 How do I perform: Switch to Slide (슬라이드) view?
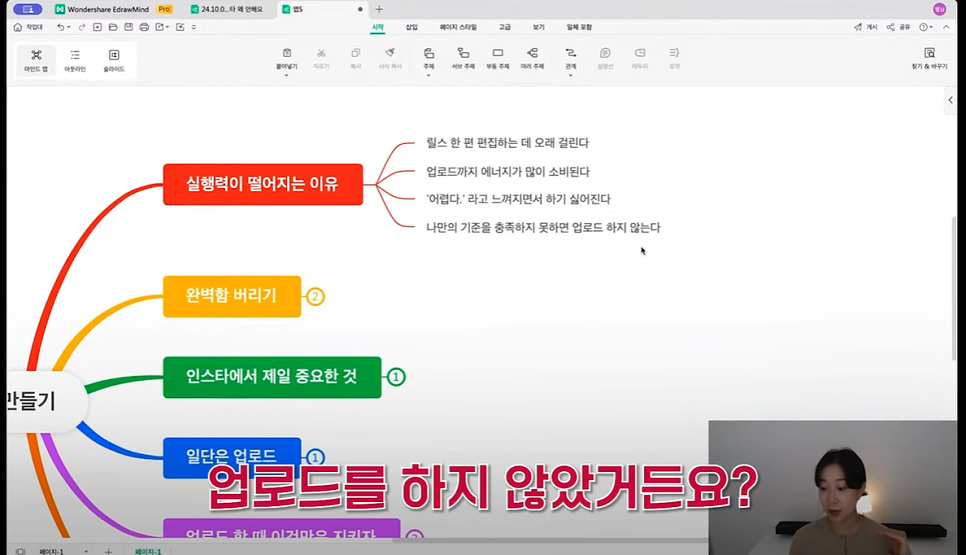114,60
